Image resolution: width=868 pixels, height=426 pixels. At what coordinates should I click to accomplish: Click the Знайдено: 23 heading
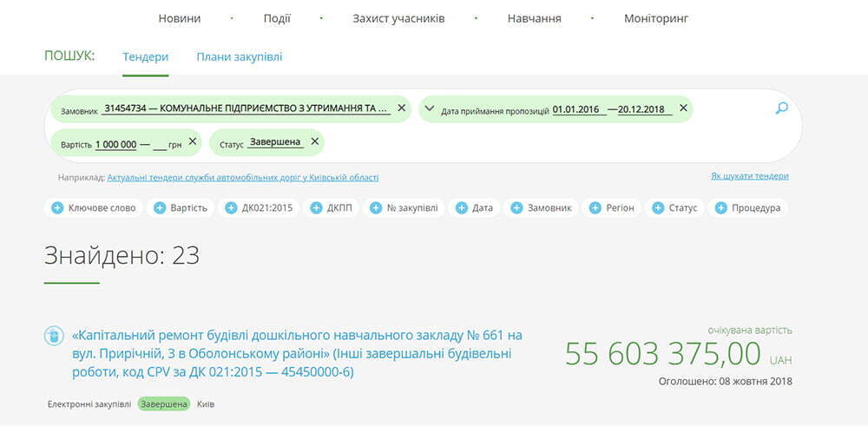122,256
